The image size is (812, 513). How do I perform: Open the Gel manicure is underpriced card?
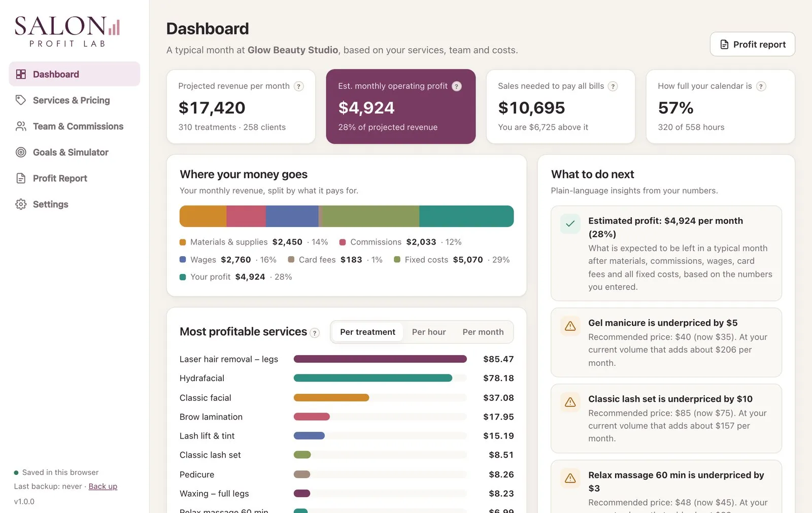666,343
